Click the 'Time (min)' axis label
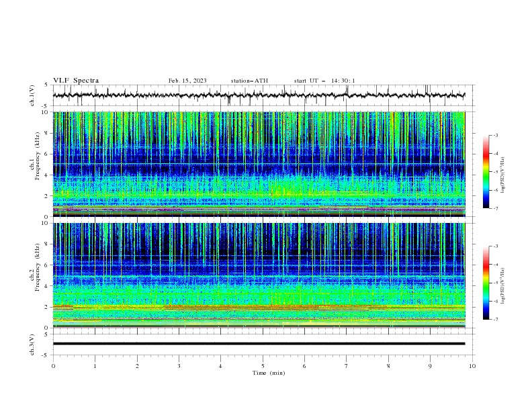532x411 pixels. point(269,373)
